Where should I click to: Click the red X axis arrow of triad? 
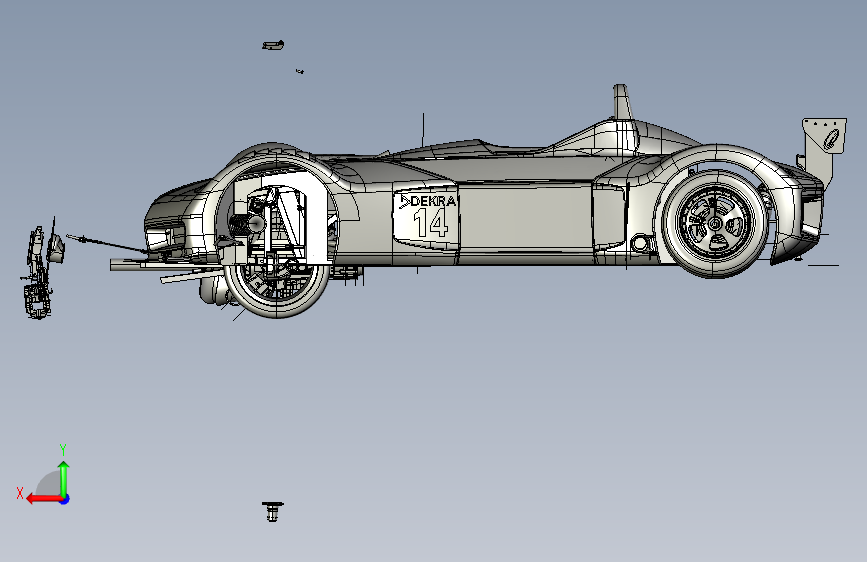click(43, 499)
